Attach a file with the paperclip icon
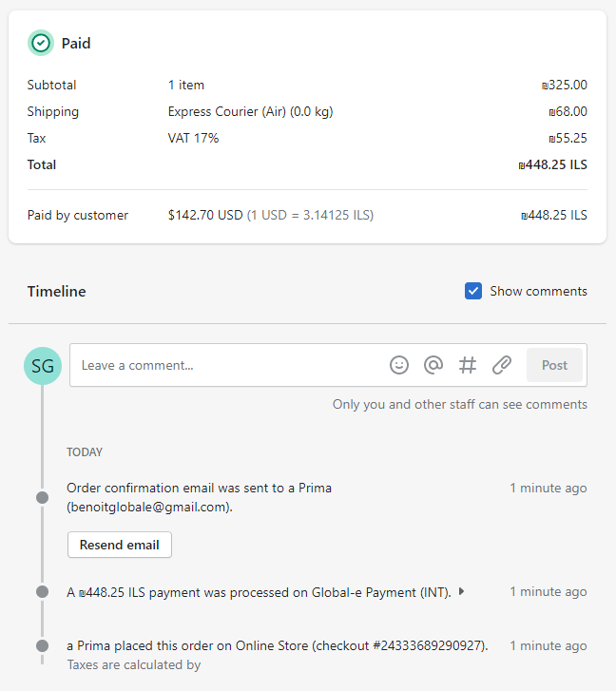This screenshot has height=691, width=616. 502,365
